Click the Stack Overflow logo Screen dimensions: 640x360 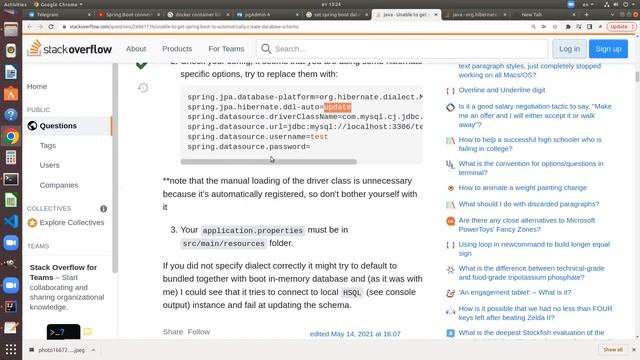69,49
